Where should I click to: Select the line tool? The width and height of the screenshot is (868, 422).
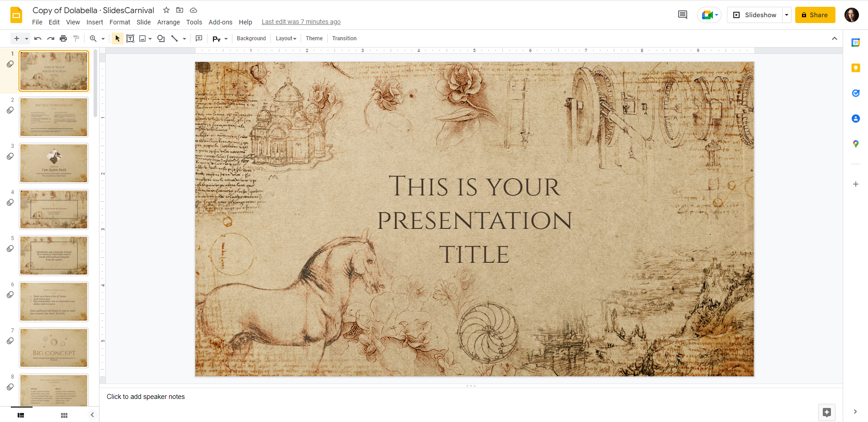(175, 38)
